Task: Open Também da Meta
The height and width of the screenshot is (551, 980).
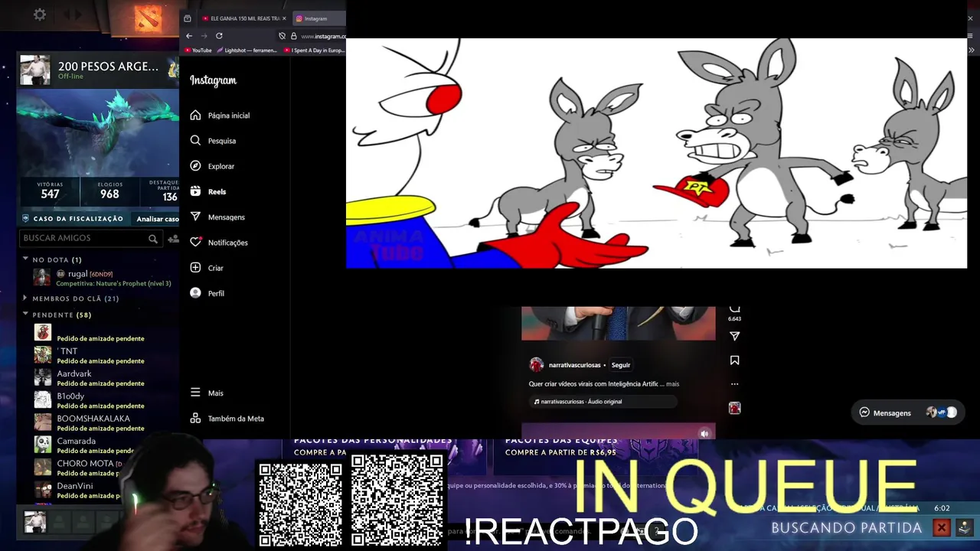Action: point(227,419)
